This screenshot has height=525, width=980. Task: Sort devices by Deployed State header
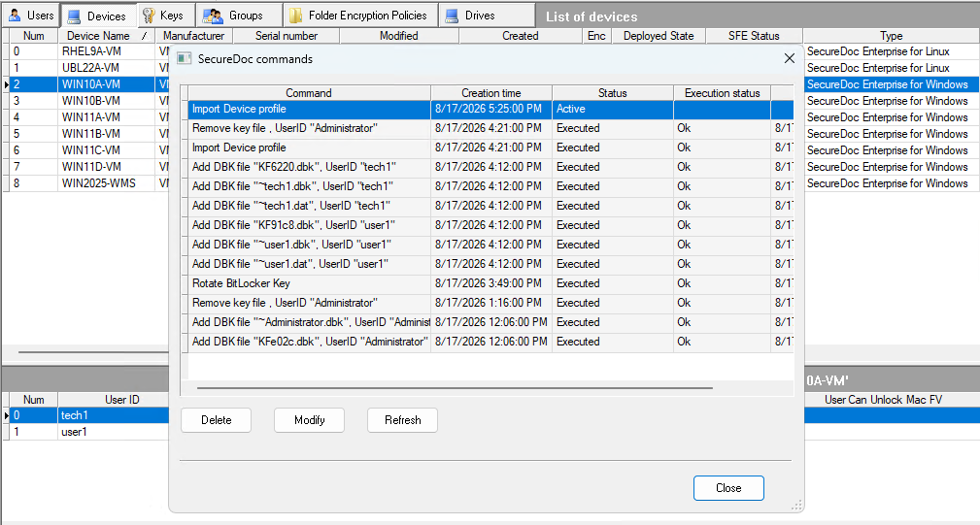[x=659, y=36]
